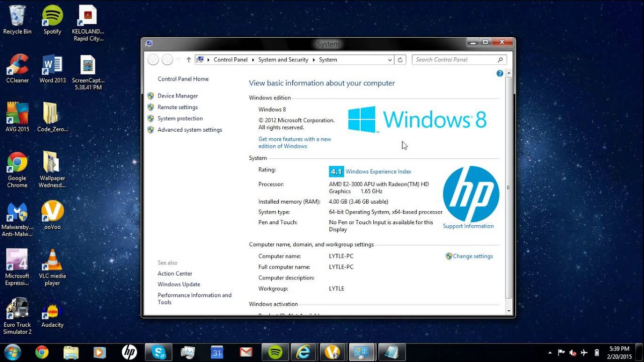Open System protection settings
The height and width of the screenshot is (362, 644).
(180, 119)
